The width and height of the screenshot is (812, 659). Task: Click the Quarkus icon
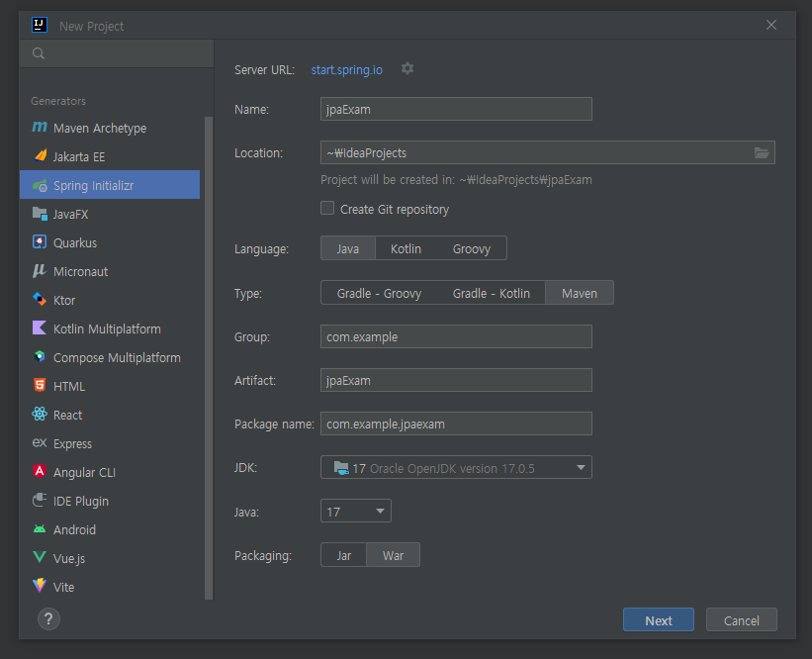point(40,242)
